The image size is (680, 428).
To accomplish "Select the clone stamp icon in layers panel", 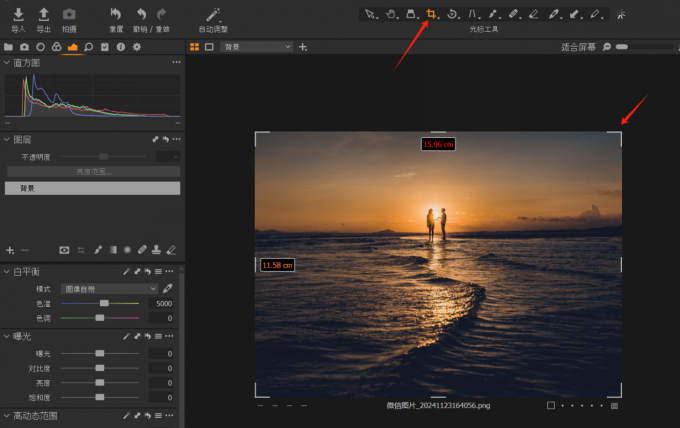I will coord(156,250).
